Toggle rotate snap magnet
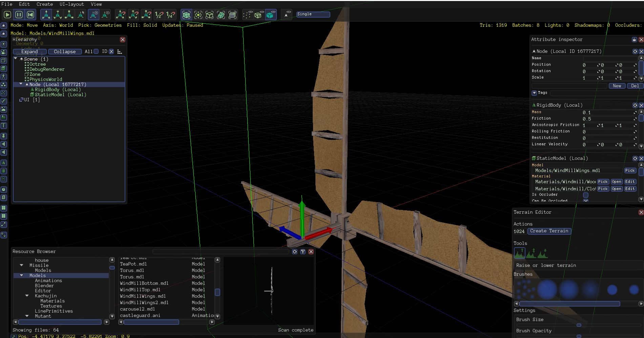The image size is (644, 338). [x=133, y=15]
